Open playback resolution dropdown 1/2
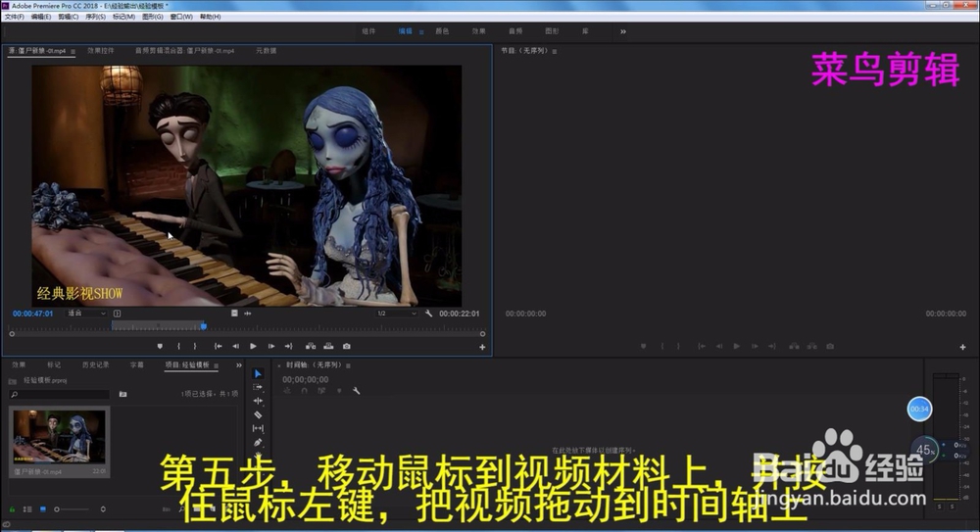Viewport: 980px width, 532px height. coord(396,314)
